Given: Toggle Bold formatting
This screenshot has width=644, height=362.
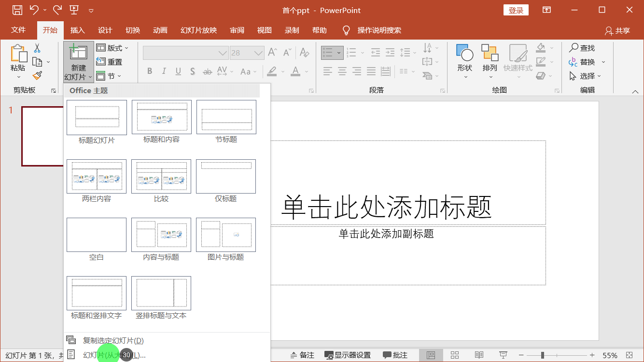Looking at the screenshot, I should [x=150, y=71].
